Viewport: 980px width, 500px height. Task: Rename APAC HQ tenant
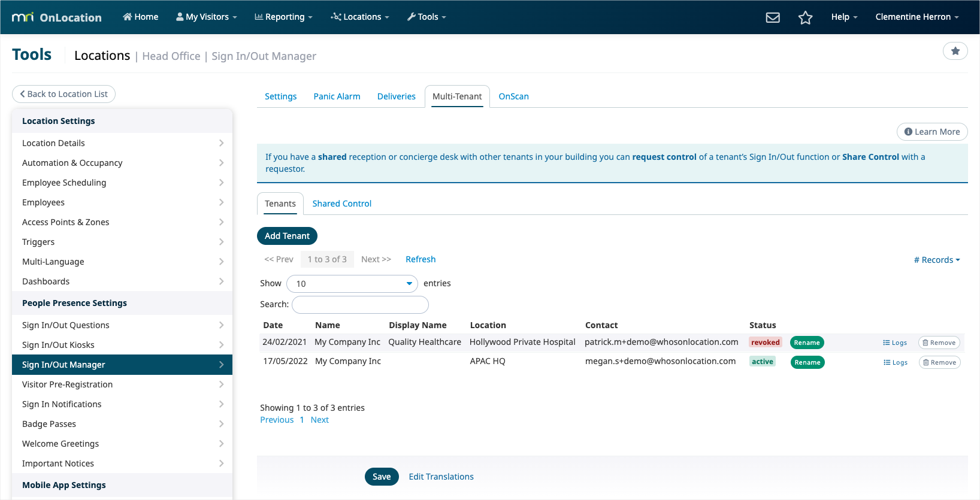tap(807, 362)
